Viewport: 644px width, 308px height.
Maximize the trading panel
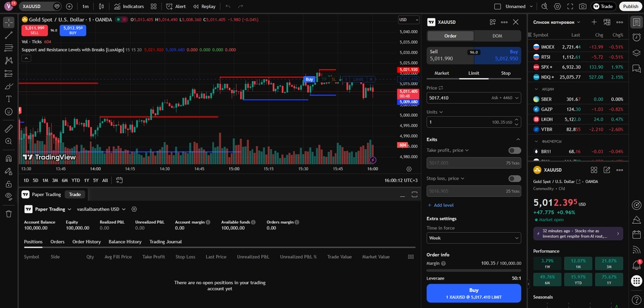414,194
